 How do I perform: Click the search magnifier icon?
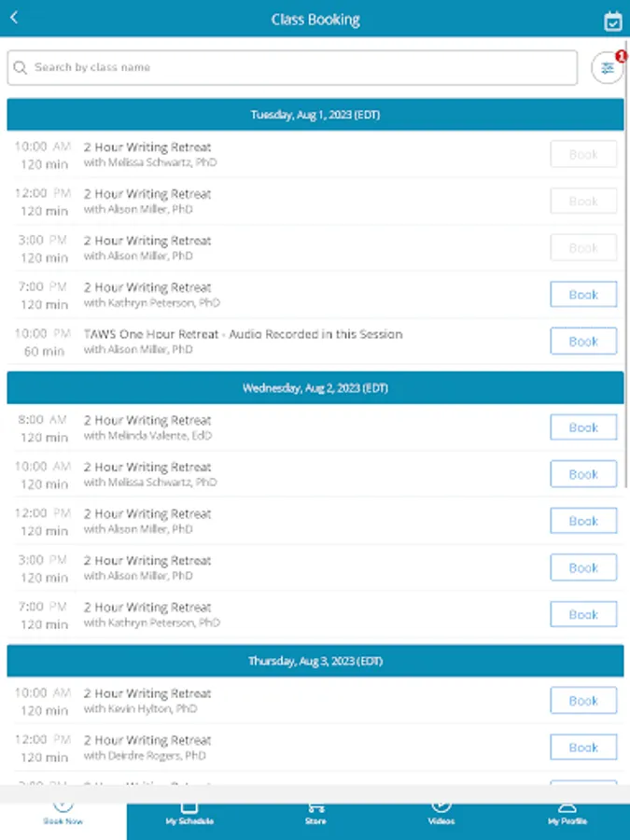(21, 68)
